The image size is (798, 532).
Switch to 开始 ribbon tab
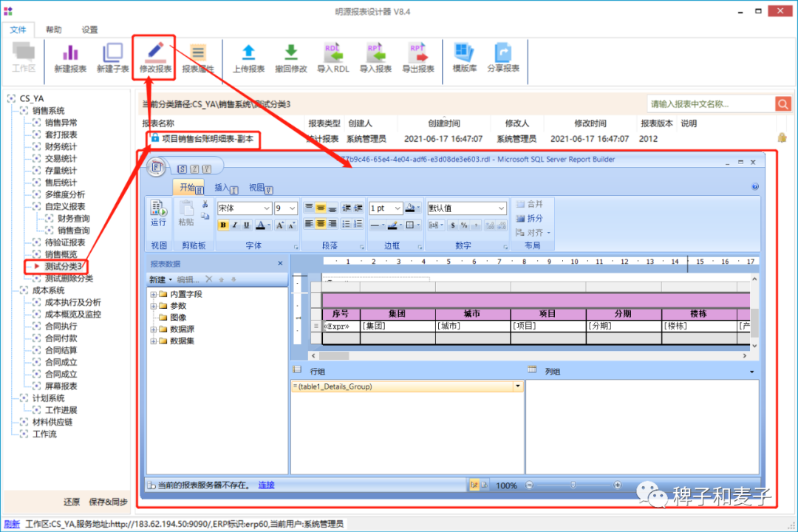188,188
